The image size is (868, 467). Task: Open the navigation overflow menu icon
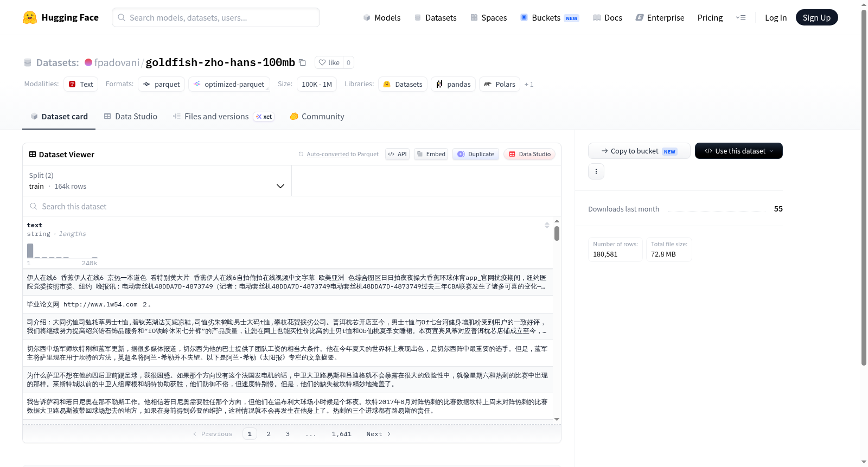point(741,17)
